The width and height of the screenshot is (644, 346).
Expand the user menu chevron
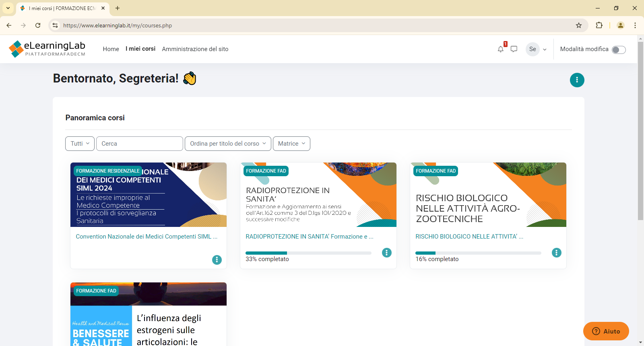pos(545,49)
